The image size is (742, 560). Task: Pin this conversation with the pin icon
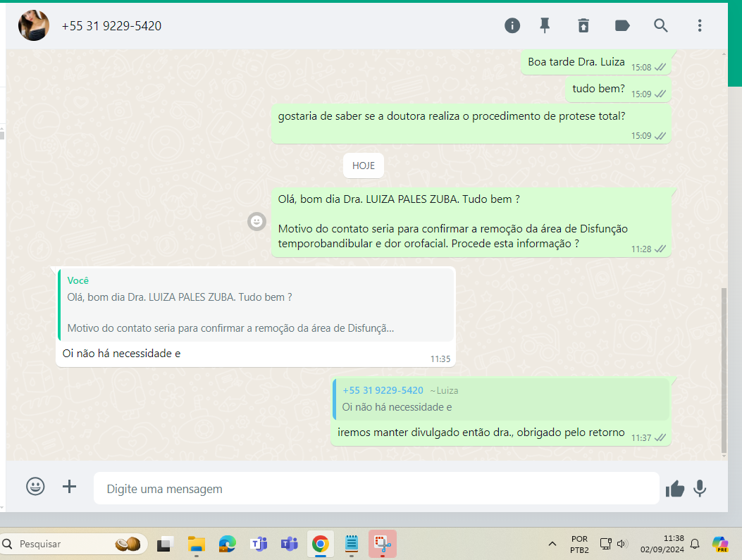[545, 25]
